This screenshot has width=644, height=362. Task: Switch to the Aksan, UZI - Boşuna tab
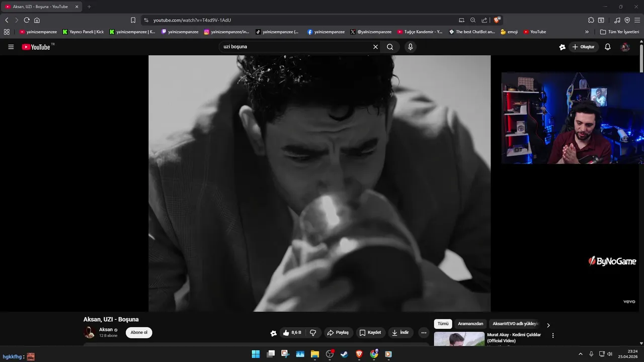(x=40, y=7)
